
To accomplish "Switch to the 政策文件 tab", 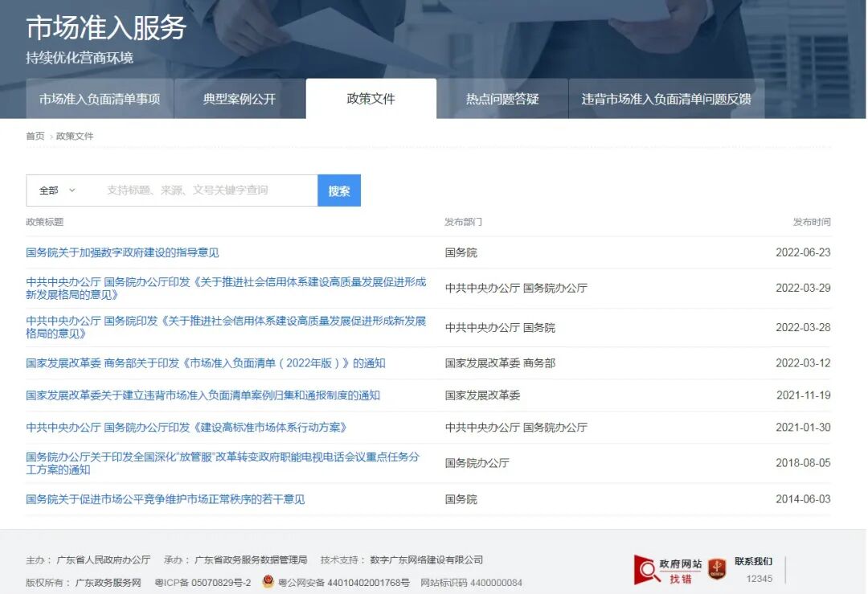I will click(371, 98).
